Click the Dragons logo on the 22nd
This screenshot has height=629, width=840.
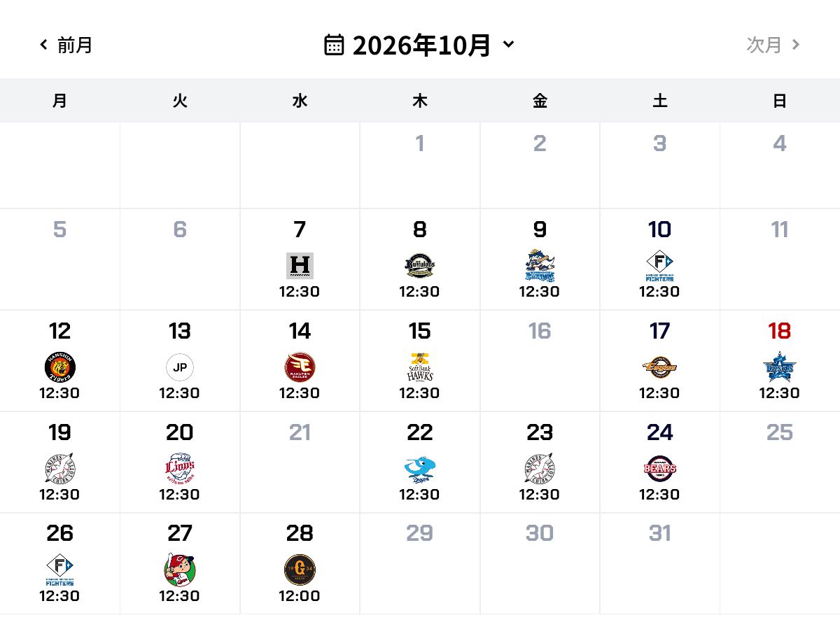click(x=420, y=469)
